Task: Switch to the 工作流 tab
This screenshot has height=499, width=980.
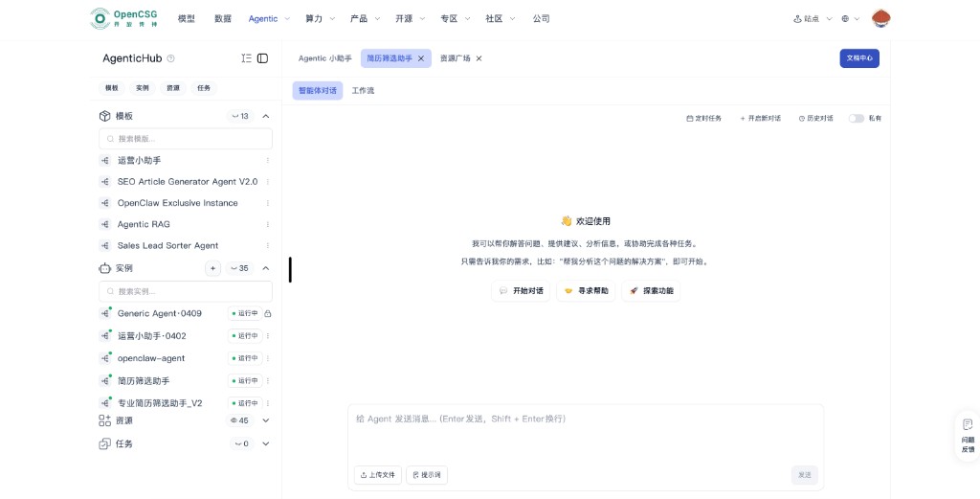Action: (x=363, y=90)
